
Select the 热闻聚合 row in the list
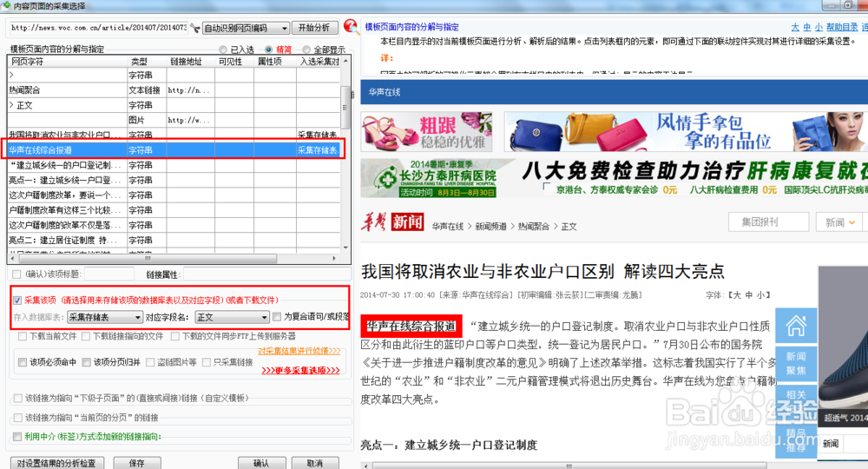pos(174,90)
